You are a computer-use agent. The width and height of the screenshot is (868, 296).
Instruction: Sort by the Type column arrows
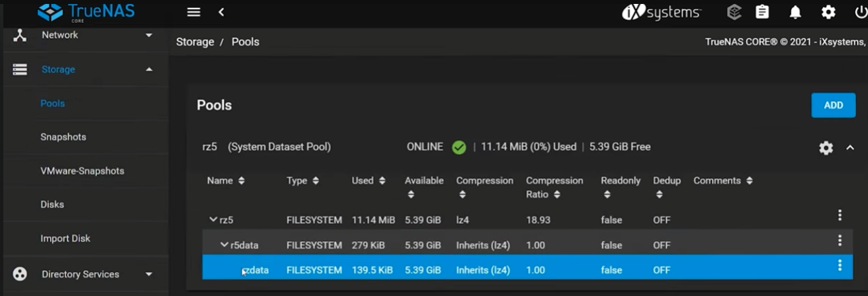click(x=316, y=180)
